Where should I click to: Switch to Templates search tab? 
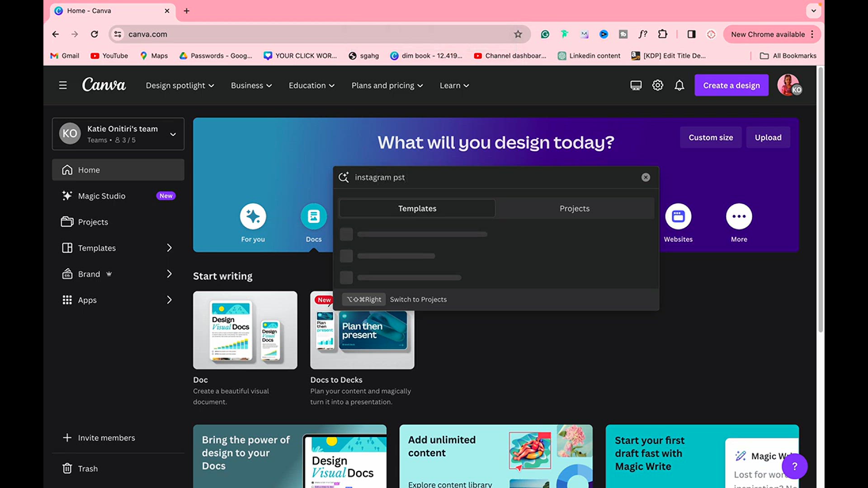click(417, 208)
